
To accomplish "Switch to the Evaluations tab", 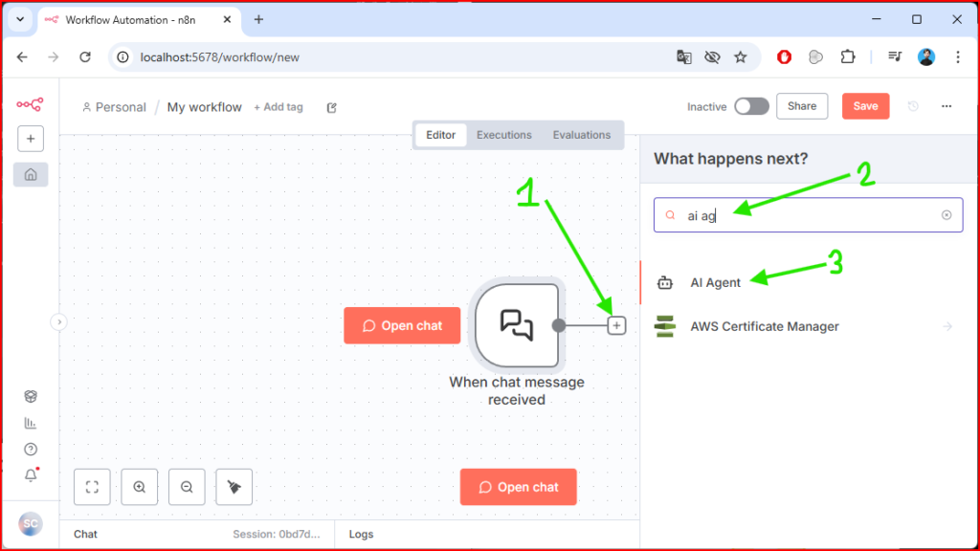I will click(581, 135).
